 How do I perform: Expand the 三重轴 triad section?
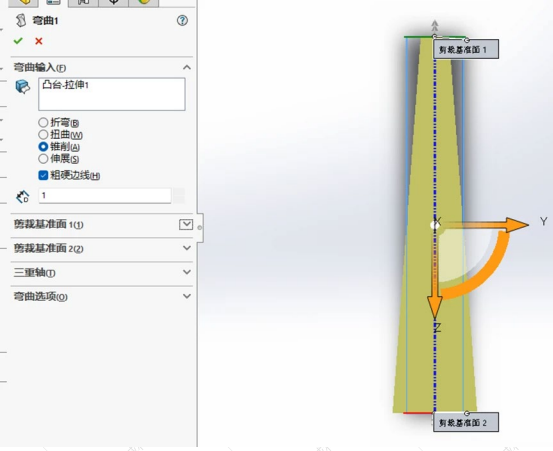[x=187, y=272]
